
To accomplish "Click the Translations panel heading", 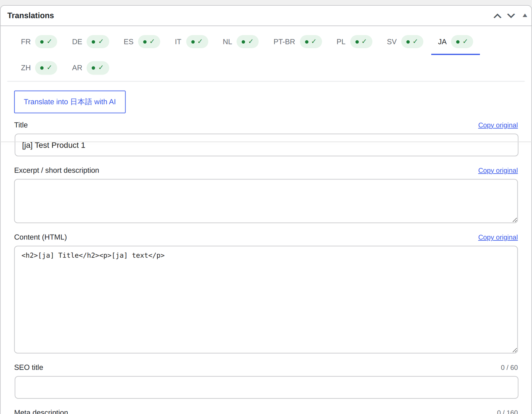I will (31, 16).
